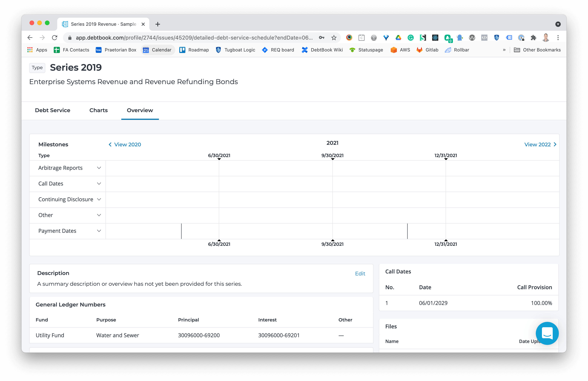Select the Overview tab

pyautogui.click(x=140, y=110)
